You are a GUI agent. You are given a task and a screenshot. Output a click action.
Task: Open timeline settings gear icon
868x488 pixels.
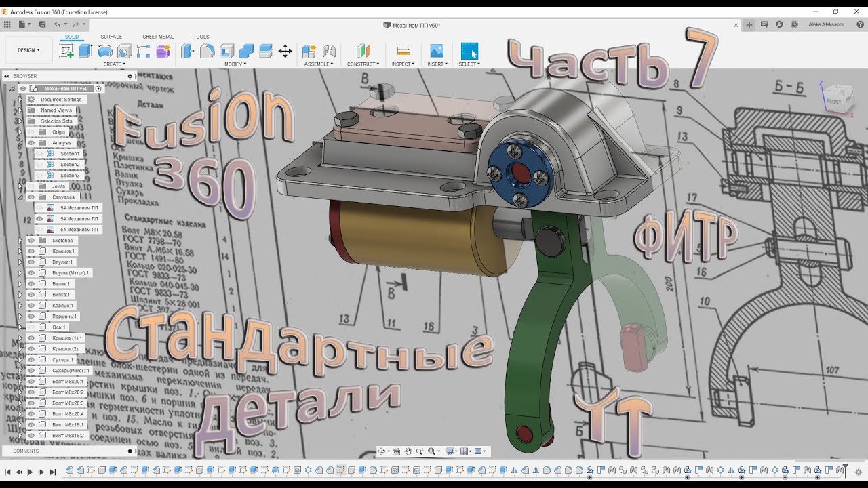coord(859,472)
